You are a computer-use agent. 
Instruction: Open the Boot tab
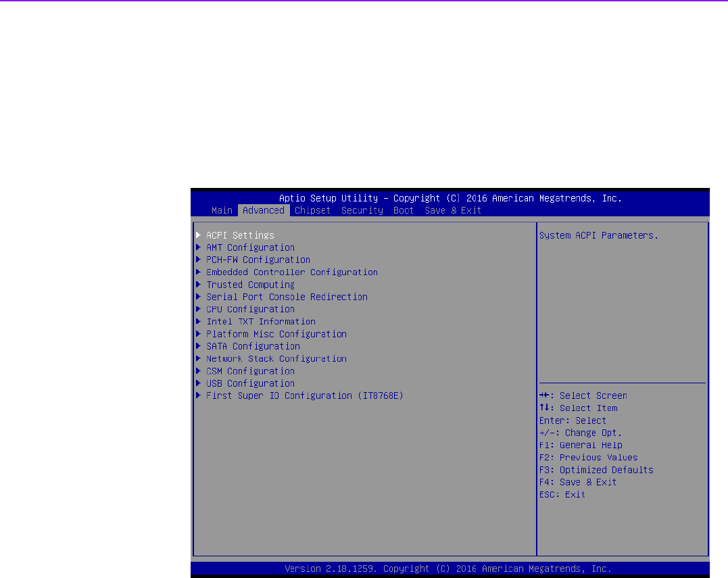tap(404, 210)
